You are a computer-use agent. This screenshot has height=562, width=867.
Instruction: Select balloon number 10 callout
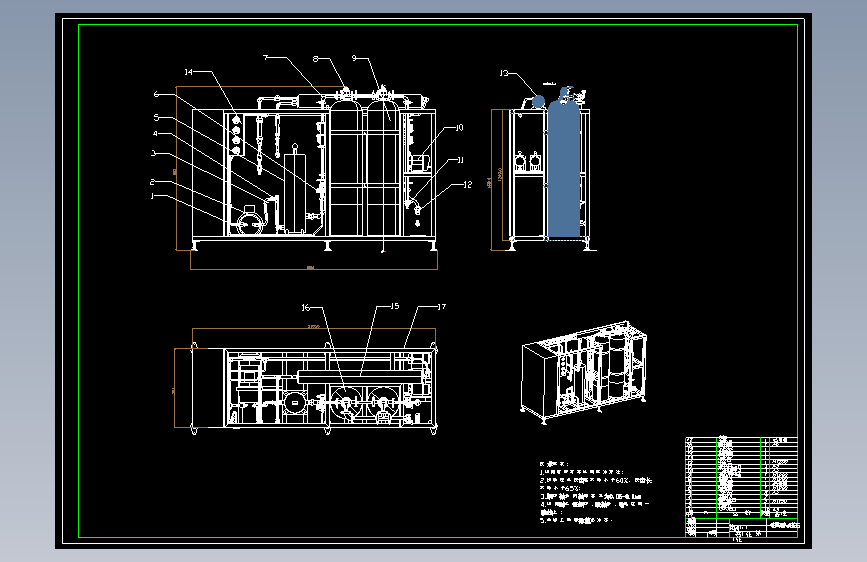pyautogui.click(x=459, y=128)
